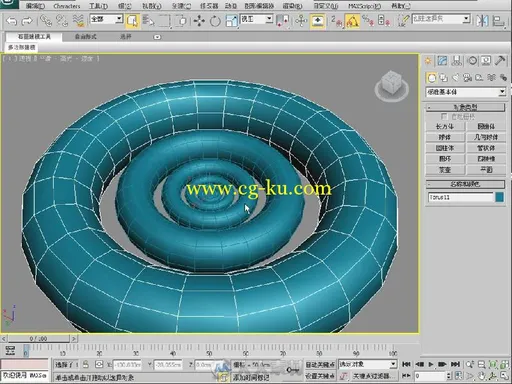Activate the Select and Rotate tool
512x384 pixels.
pyautogui.click(x=215, y=21)
